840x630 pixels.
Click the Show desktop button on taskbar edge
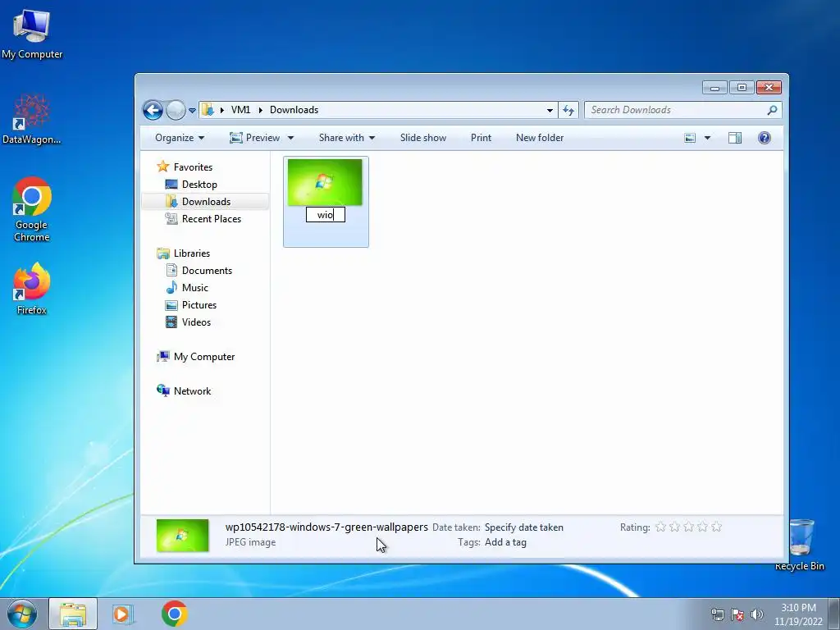(834, 614)
